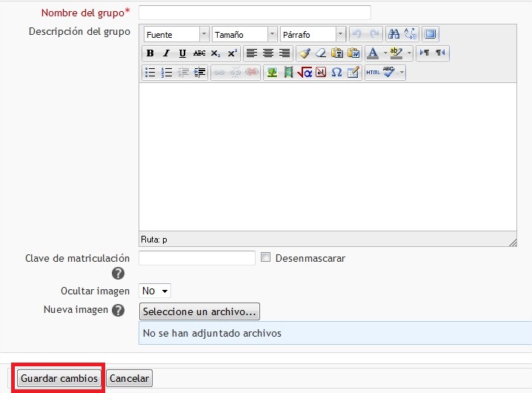This screenshot has width=532, height=393.
Task: Apply italic formatting
Action: point(166,53)
